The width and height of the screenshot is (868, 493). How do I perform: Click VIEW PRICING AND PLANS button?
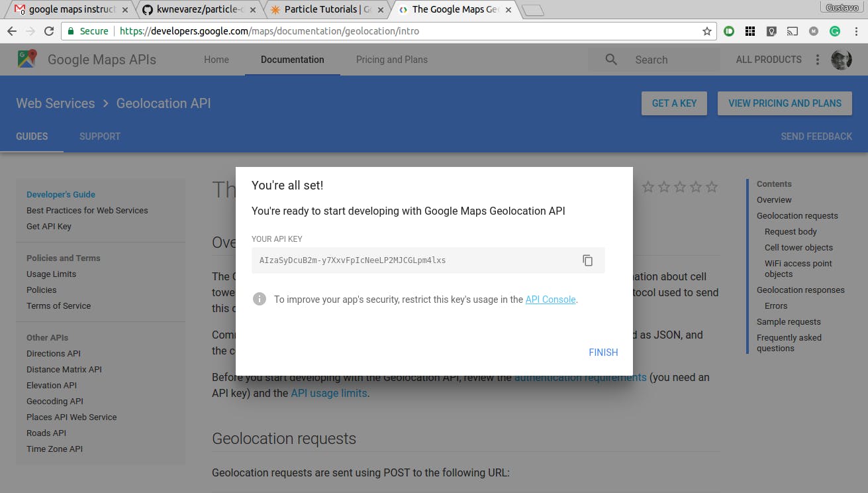tap(785, 103)
